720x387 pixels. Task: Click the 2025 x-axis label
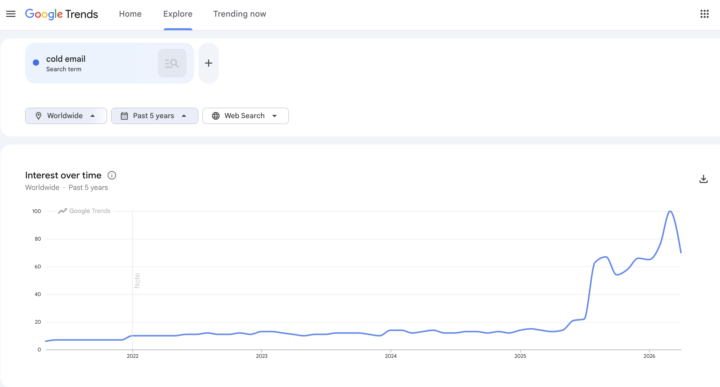point(520,356)
